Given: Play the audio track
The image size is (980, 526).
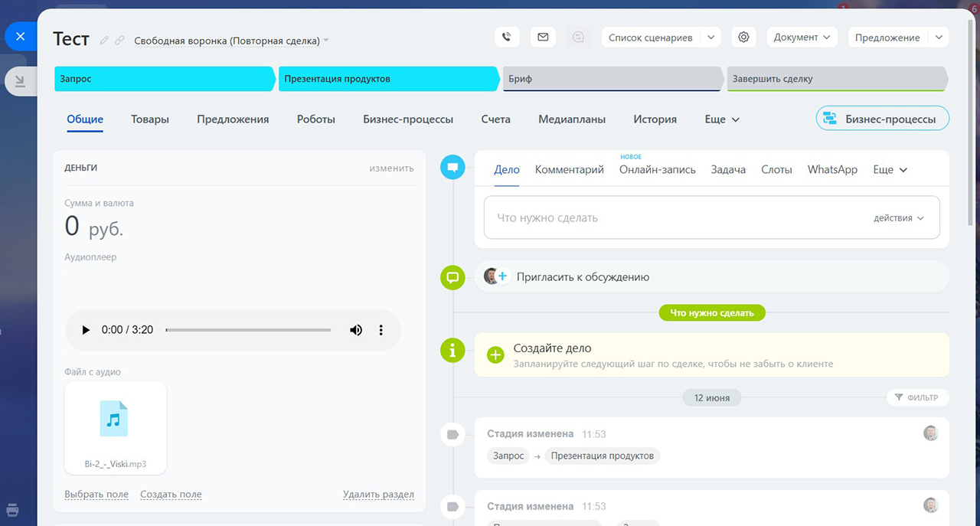Looking at the screenshot, I should [85, 330].
